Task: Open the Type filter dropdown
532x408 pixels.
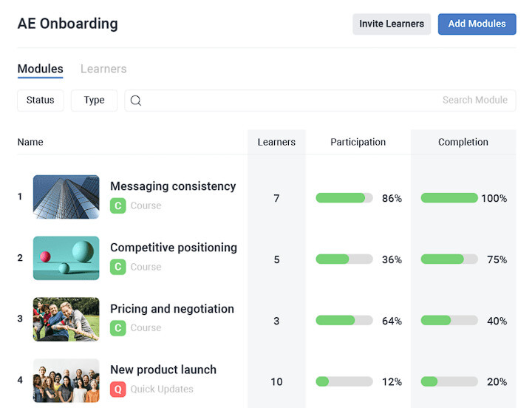Action: point(94,101)
